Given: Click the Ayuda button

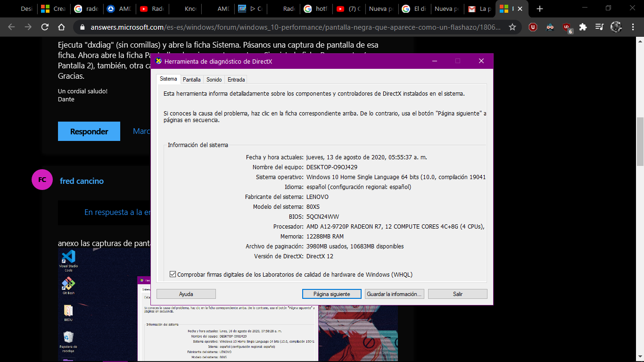Looking at the screenshot, I should pos(186,294).
